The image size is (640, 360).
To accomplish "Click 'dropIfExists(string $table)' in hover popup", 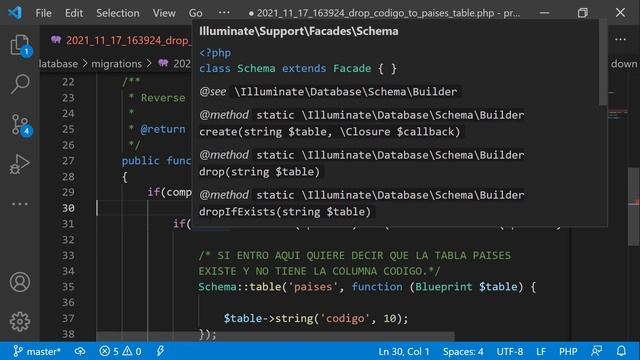I will [x=285, y=212].
